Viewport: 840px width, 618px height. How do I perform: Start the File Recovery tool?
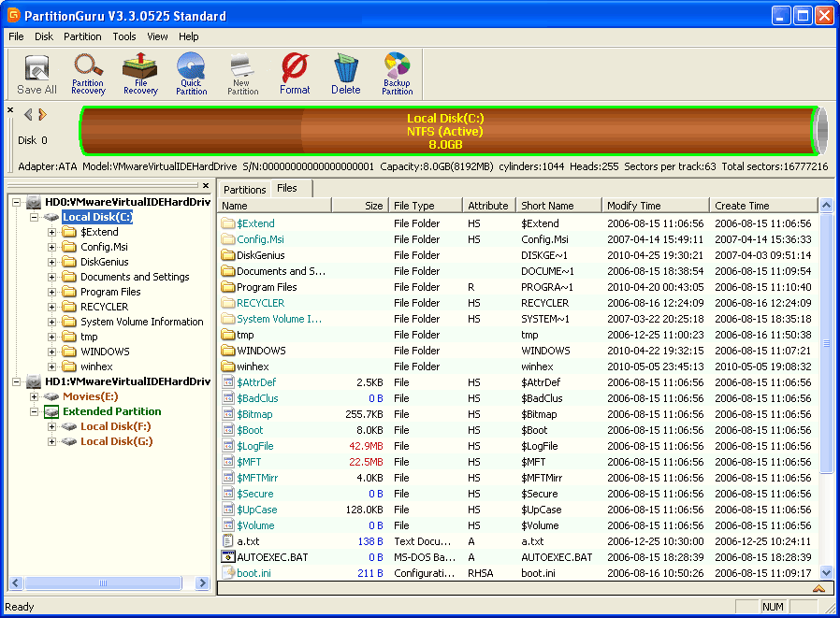(x=140, y=75)
